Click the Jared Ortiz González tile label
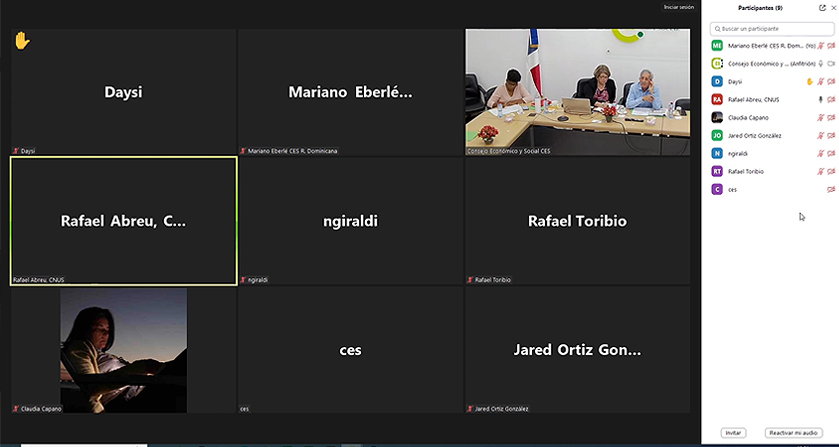 click(501, 409)
